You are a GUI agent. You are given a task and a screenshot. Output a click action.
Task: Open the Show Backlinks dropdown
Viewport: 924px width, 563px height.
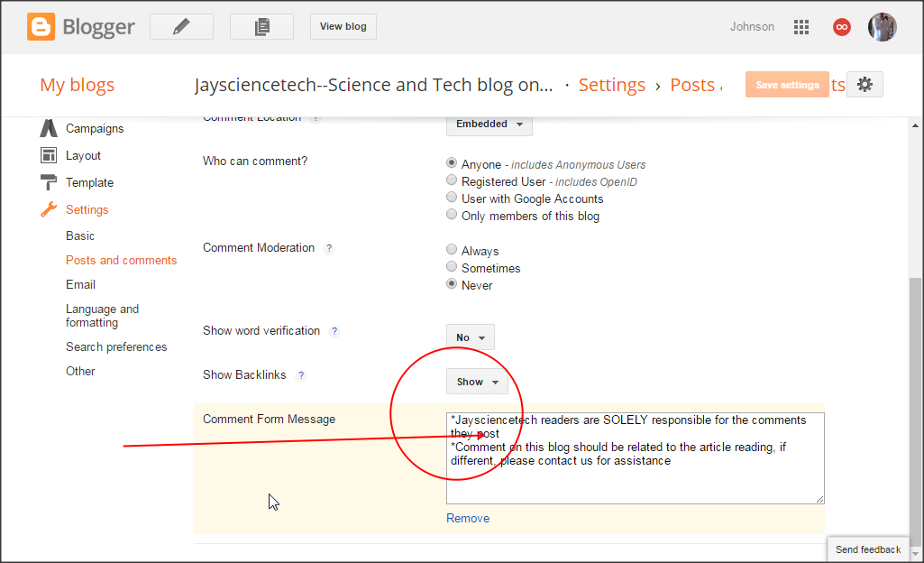tap(477, 381)
